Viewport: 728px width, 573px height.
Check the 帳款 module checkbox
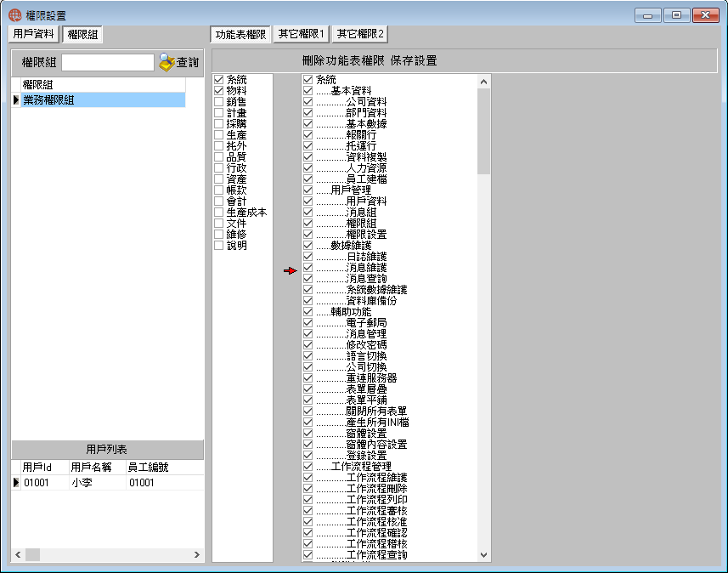(218, 190)
